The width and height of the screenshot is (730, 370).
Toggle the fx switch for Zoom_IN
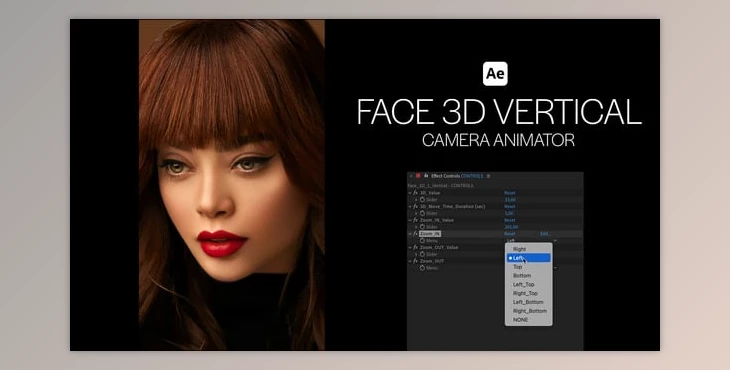[415, 234]
